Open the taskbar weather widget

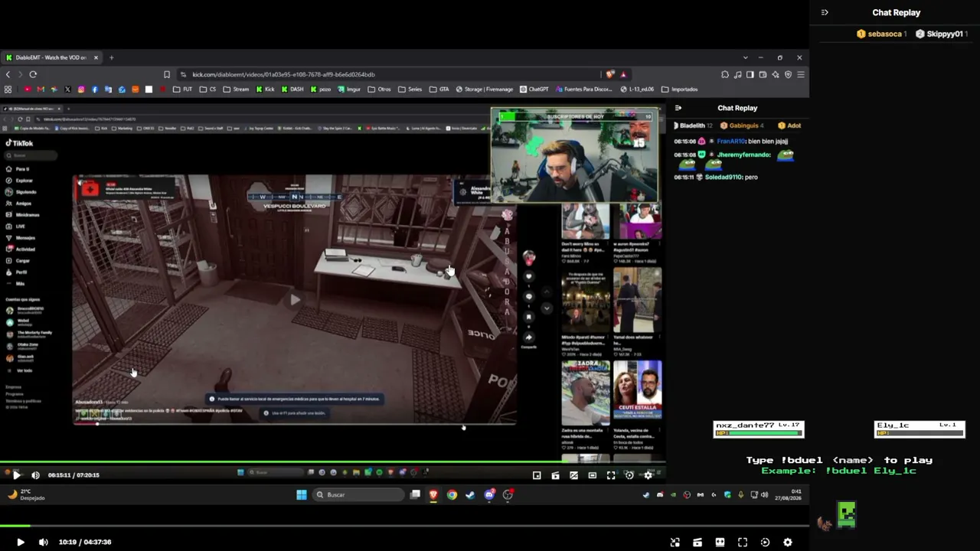(26, 495)
